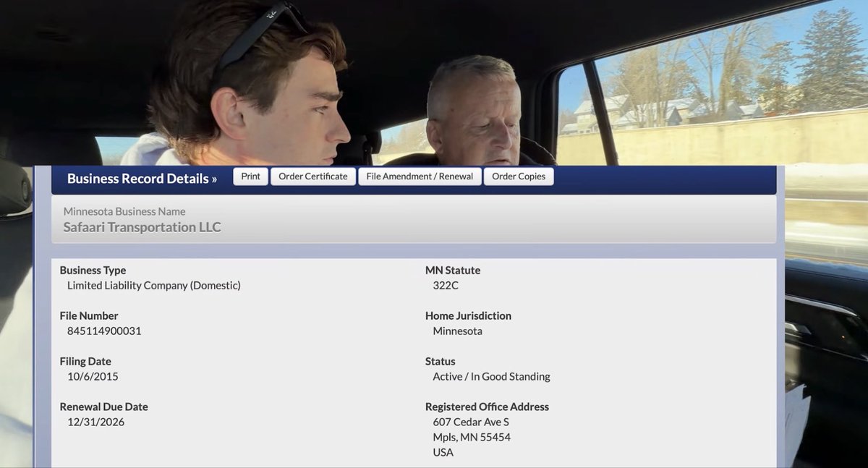
Task: Click the Renewal Due Date label
Action: [103, 407]
